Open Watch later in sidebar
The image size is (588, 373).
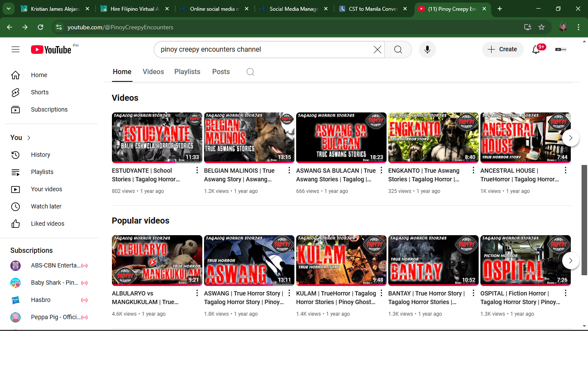(x=52, y=206)
